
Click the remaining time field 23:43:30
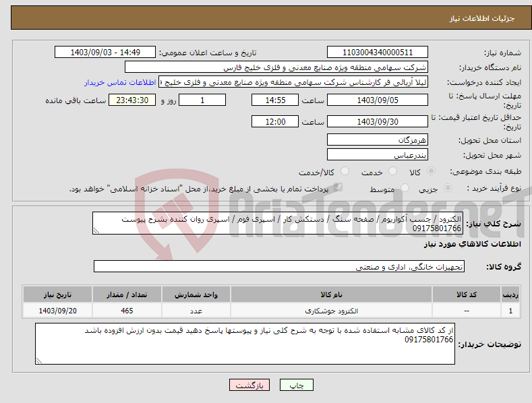point(132,100)
